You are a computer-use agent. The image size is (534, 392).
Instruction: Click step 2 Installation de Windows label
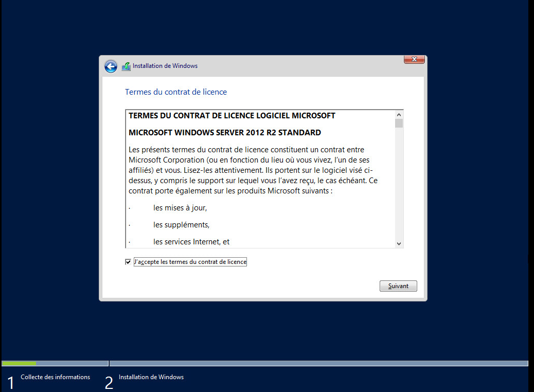[151, 377]
